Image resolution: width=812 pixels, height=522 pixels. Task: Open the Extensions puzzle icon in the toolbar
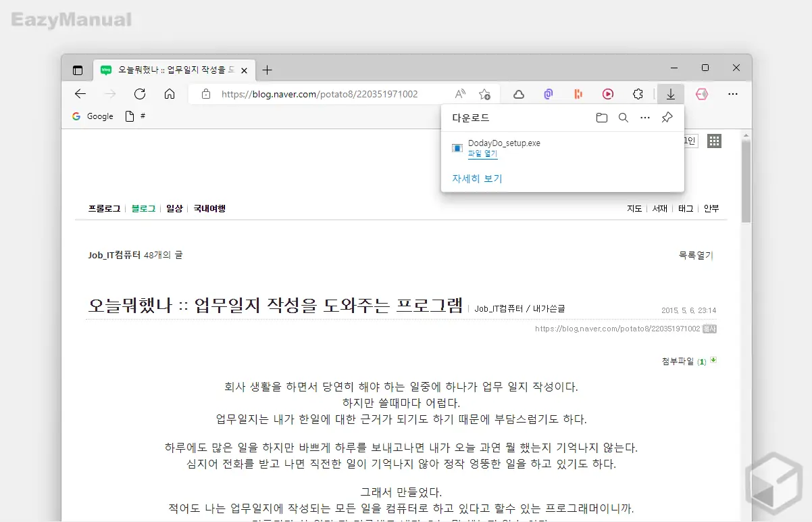click(x=638, y=94)
